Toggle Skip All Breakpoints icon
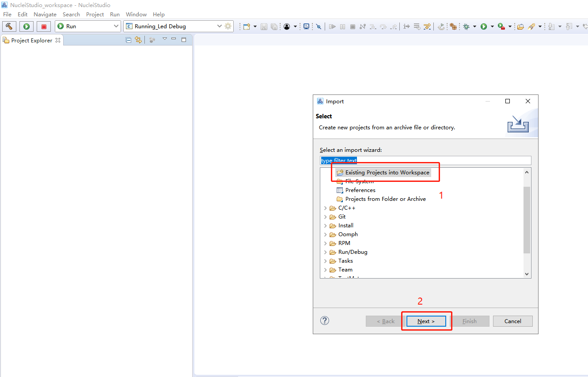 tap(319, 26)
